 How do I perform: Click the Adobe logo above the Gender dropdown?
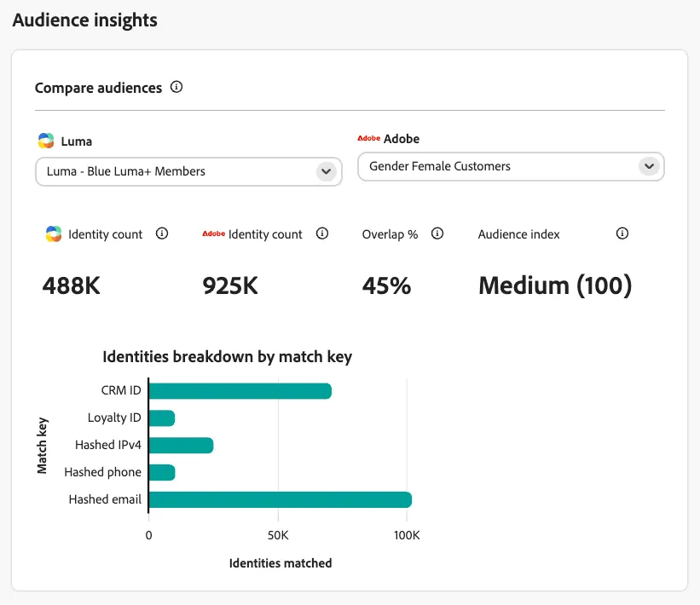click(368, 139)
